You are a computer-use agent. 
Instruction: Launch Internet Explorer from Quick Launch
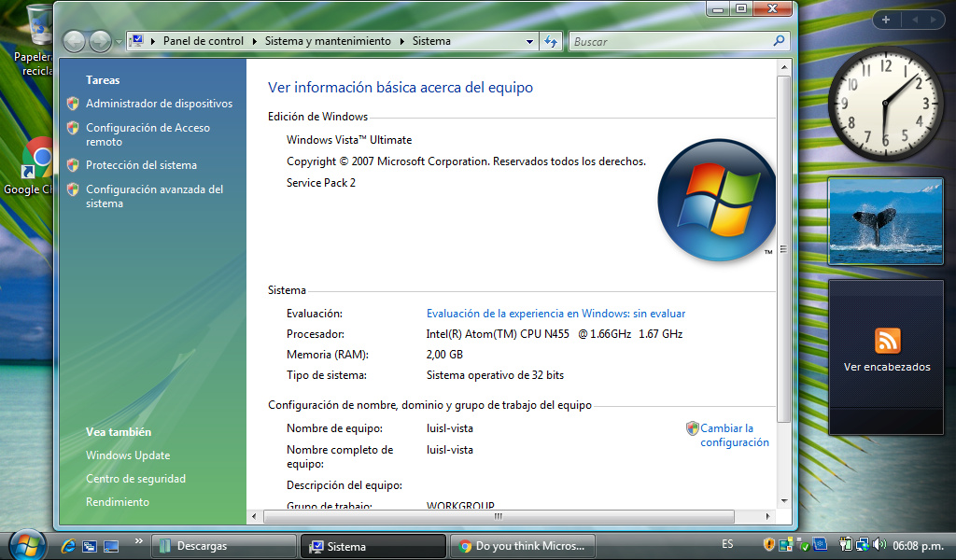click(67, 546)
